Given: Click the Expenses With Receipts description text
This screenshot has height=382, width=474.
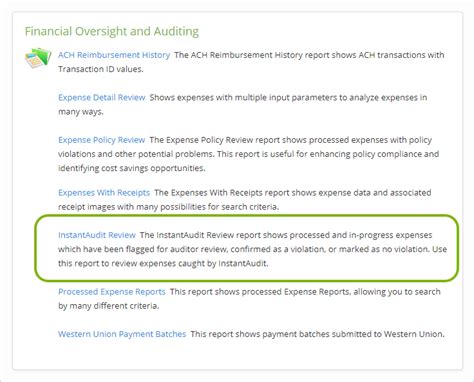Looking at the screenshot, I should (x=245, y=200).
